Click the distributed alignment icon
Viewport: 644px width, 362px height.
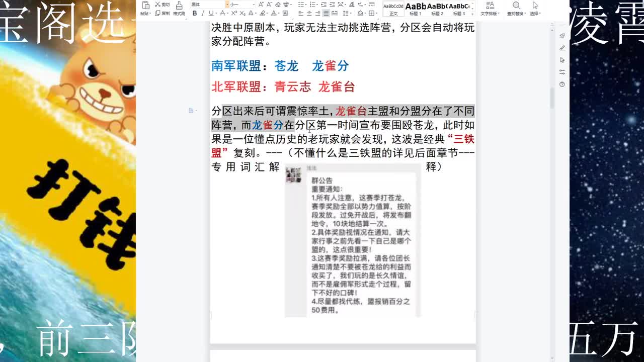[x=335, y=13]
